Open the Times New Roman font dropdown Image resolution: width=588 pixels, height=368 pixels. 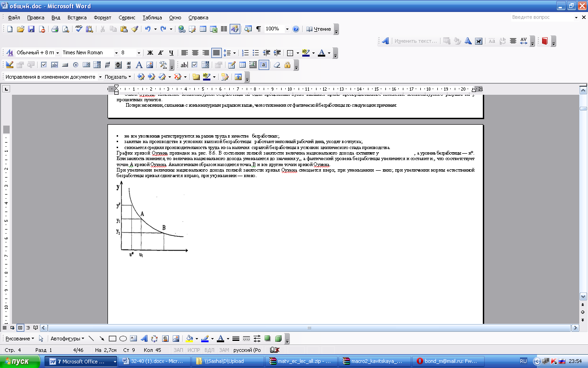[117, 53]
